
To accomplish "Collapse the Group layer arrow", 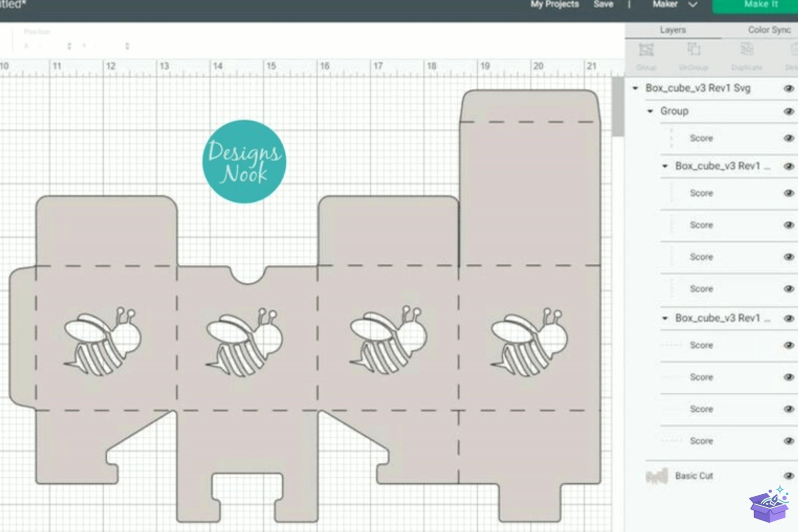I will click(x=650, y=111).
